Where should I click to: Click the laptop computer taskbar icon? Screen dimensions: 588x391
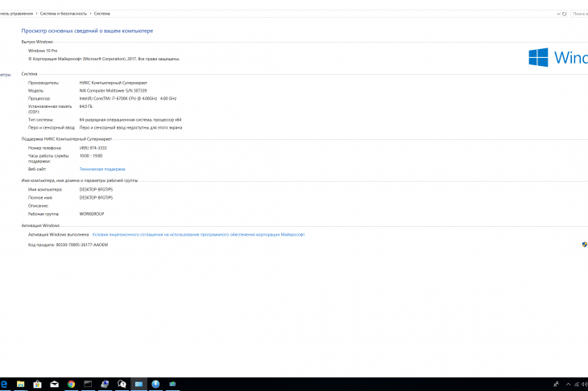point(105,384)
